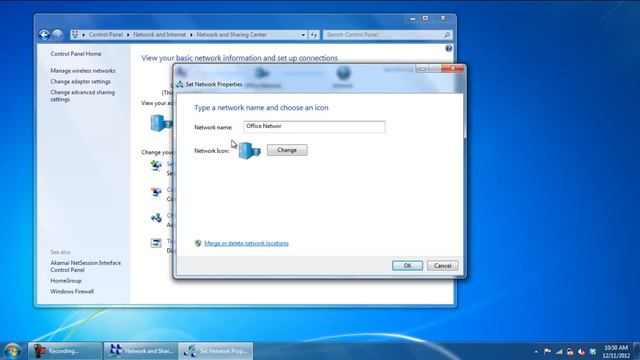Click the Change network icon button
640x360 pixels.
point(287,150)
